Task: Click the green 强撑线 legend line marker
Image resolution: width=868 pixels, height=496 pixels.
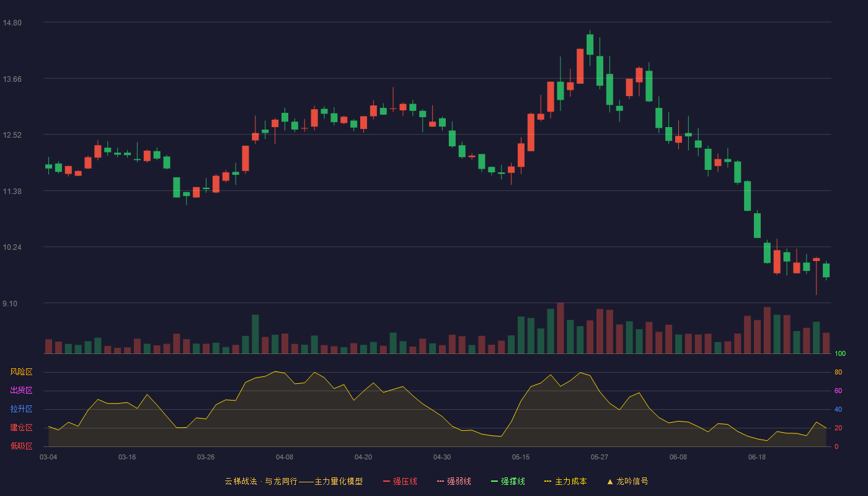Action: tap(494, 481)
